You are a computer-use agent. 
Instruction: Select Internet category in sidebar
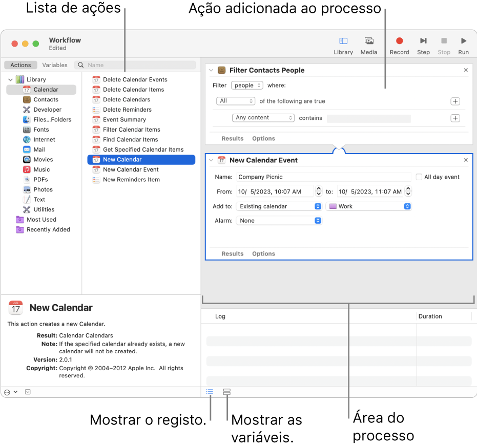39,140
